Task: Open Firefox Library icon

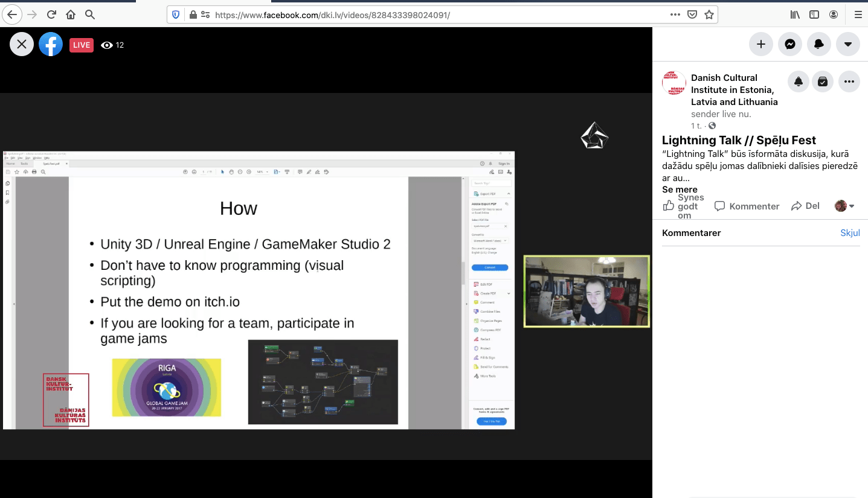Action: 795,14
